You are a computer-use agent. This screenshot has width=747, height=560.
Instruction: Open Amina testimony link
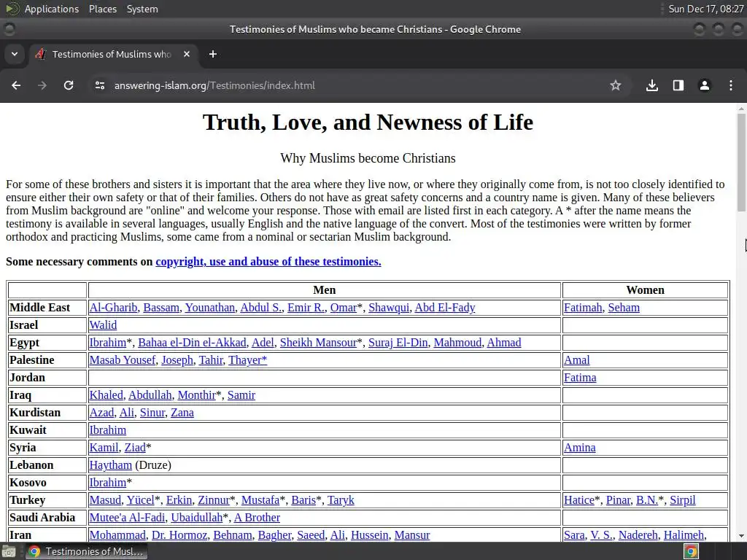coord(580,448)
